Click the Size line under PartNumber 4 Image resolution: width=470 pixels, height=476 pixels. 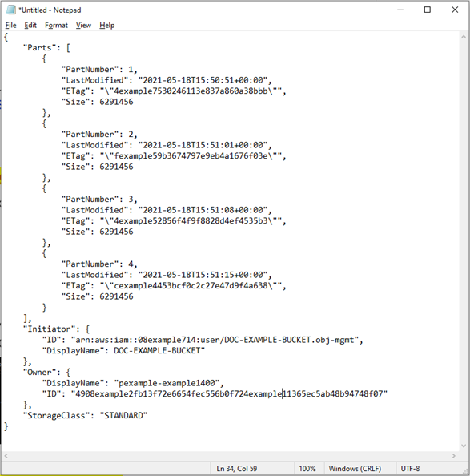pyautogui.click(x=98, y=296)
